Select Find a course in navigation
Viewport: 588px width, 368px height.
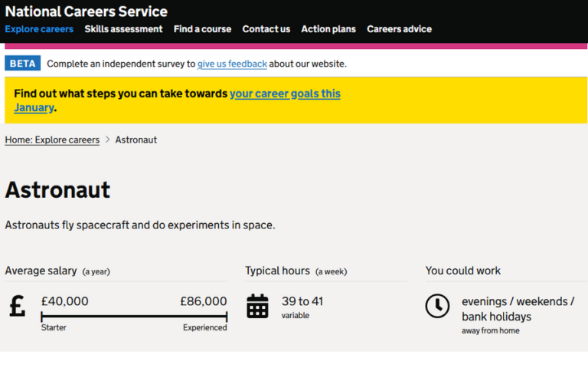tap(202, 29)
